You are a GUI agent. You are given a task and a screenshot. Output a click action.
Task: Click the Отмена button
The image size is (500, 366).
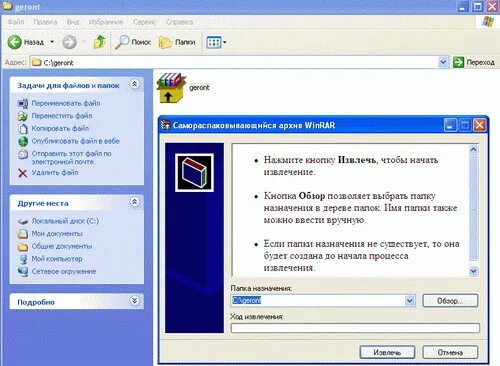(450, 352)
